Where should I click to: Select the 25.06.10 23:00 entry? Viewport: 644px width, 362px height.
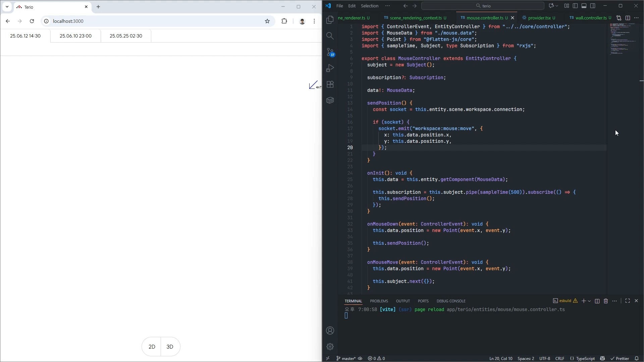click(x=75, y=36)
